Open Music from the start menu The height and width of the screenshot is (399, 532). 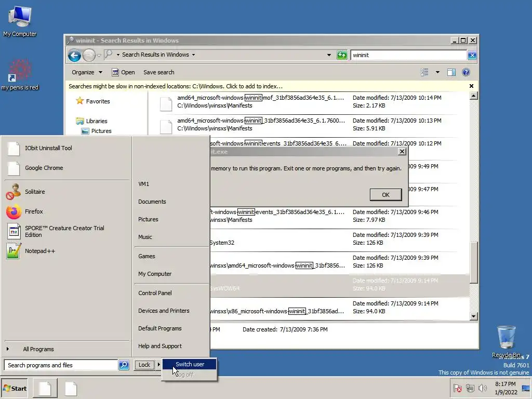145,237
